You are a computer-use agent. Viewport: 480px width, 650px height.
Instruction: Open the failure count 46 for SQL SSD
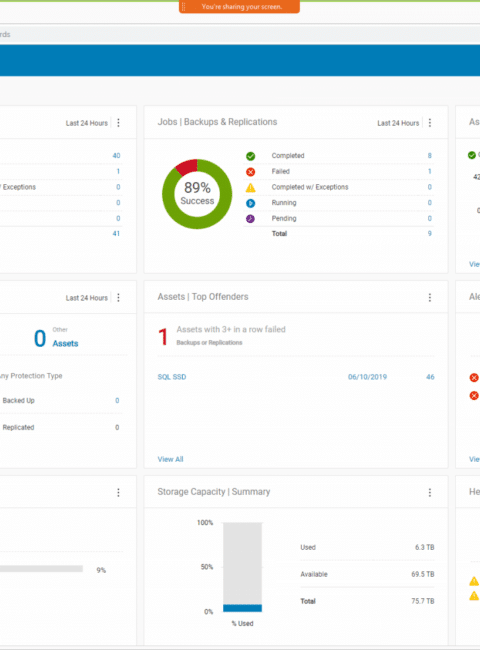pyautogui.click(x=430, y=377)
